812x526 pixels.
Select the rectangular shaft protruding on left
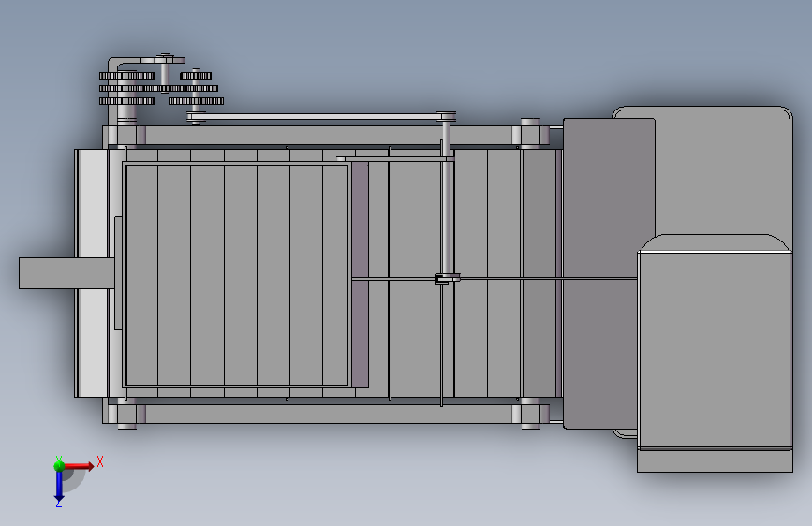point(66,273)
